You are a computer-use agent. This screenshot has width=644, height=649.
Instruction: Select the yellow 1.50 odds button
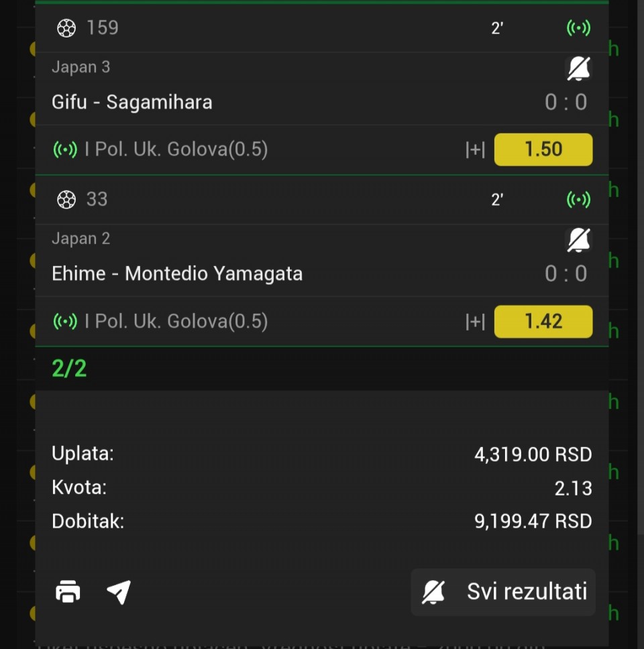(543, 150)
